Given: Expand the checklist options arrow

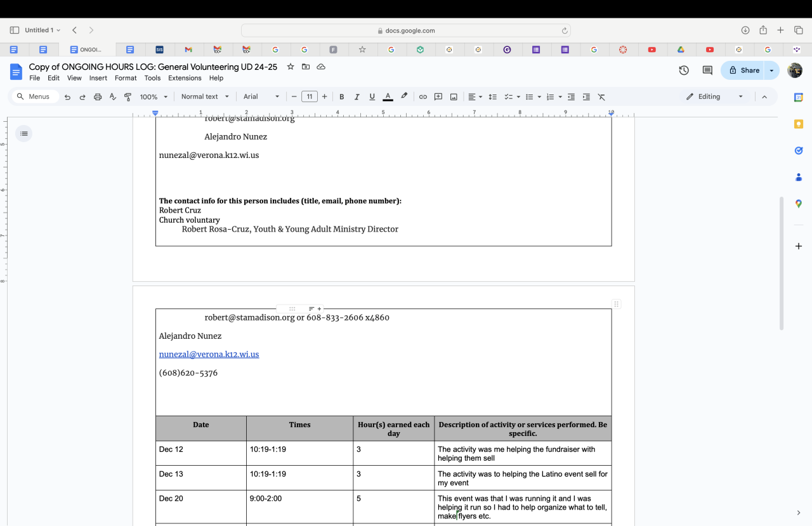Looking at the screenshot, I should (x=518, y=97).
